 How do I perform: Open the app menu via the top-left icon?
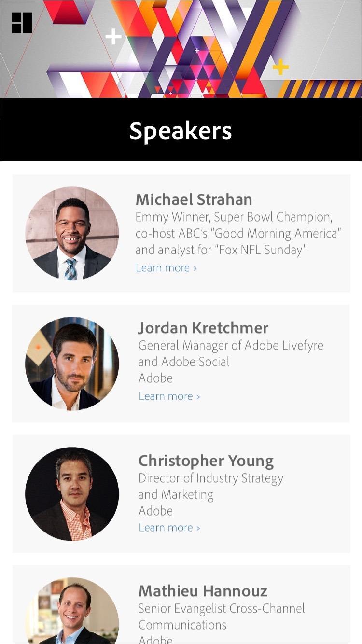[x=21, y=22]
